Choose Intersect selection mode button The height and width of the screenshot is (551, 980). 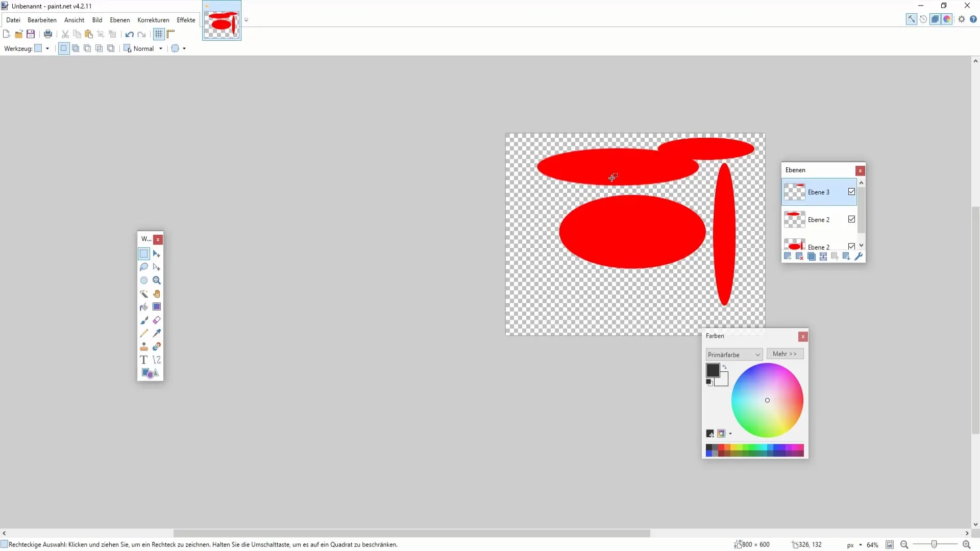point(99,48)
